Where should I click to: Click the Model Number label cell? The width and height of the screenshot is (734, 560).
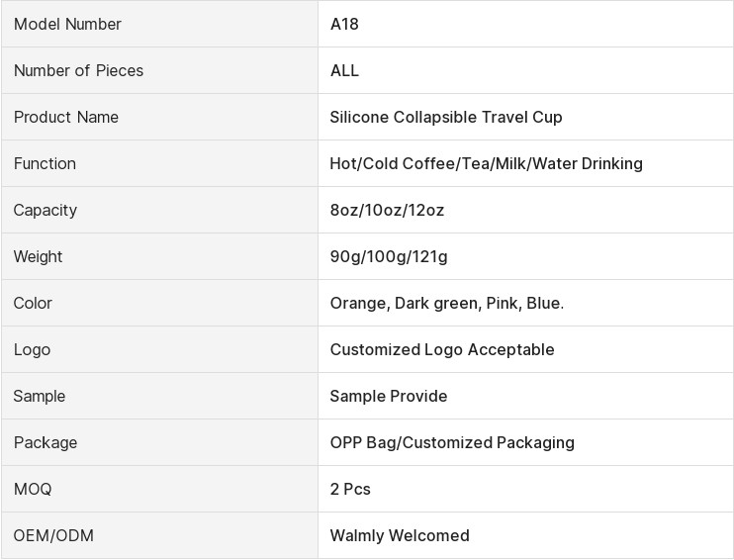[x=67, y=24]
